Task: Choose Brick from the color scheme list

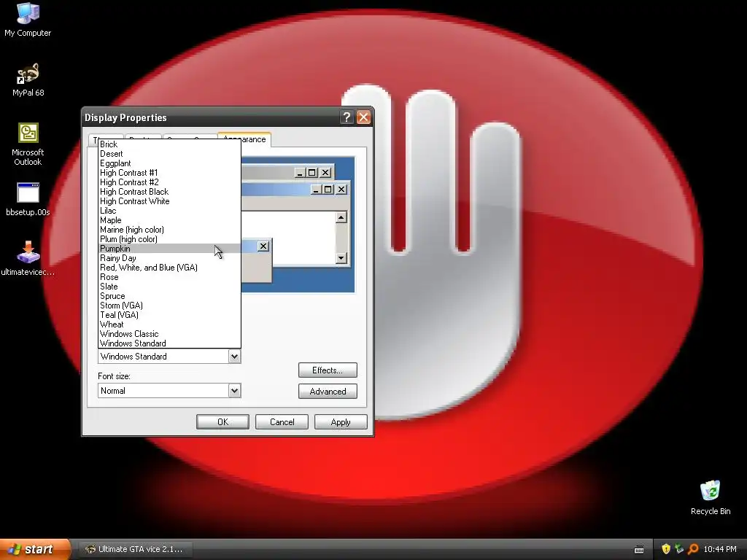Action: (169, 144)
